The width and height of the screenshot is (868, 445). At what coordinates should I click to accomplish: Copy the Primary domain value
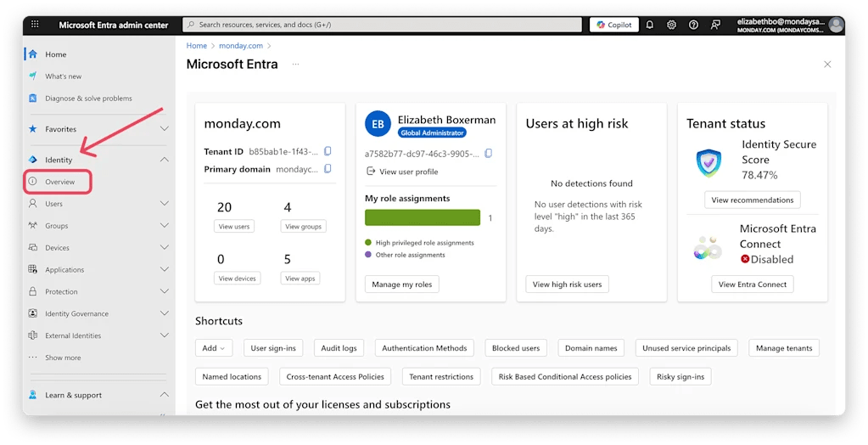tap(328, 168)
